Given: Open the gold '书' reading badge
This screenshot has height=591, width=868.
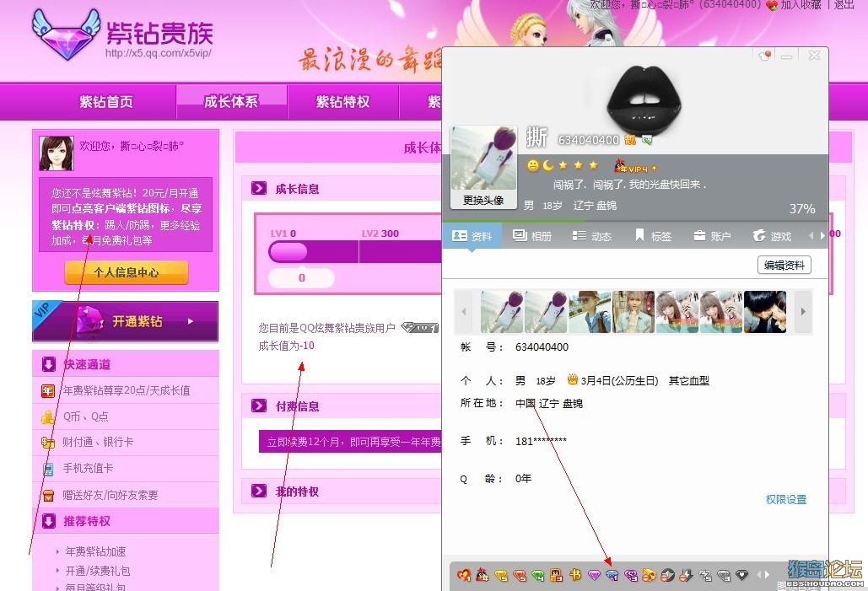Looking at the screenshot, I should click(575, 576).
